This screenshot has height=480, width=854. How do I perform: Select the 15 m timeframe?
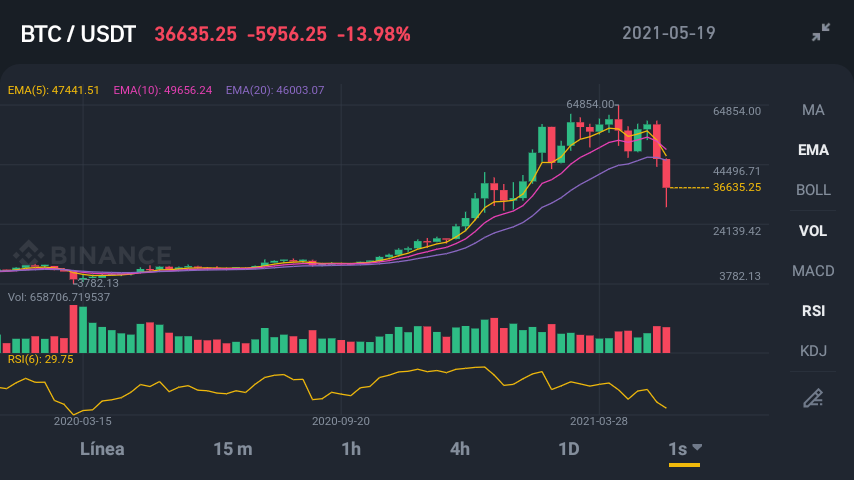pos(233,449)
